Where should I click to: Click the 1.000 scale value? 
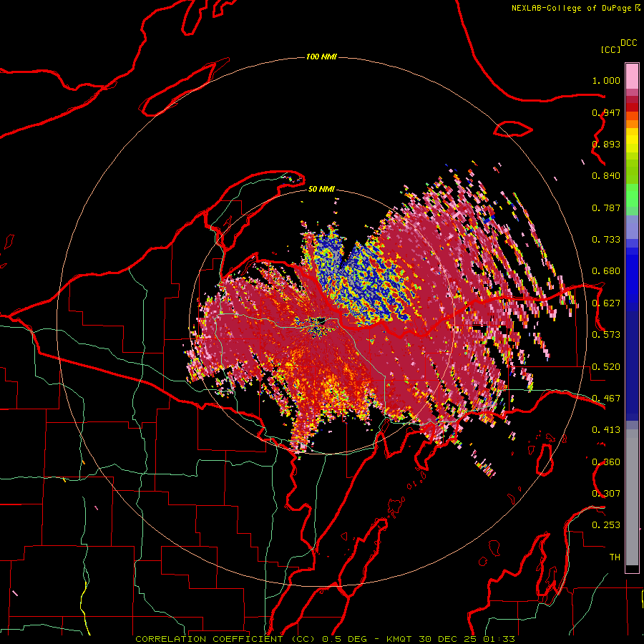[x=606, y=80]
